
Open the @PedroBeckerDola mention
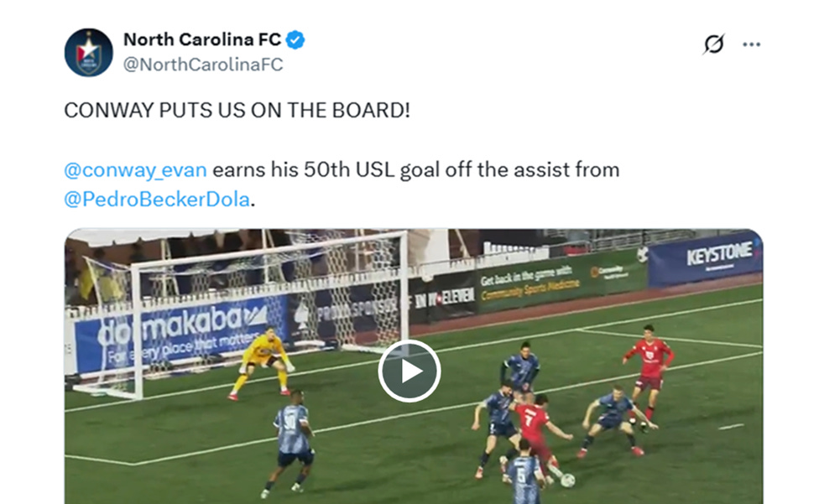pyautogui.click(x=157, y=200)
